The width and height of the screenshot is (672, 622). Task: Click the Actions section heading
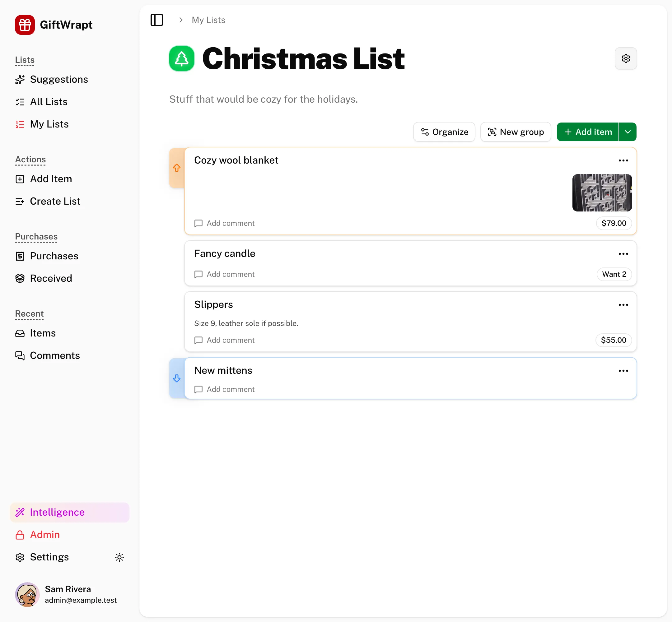tap(30, 160)
